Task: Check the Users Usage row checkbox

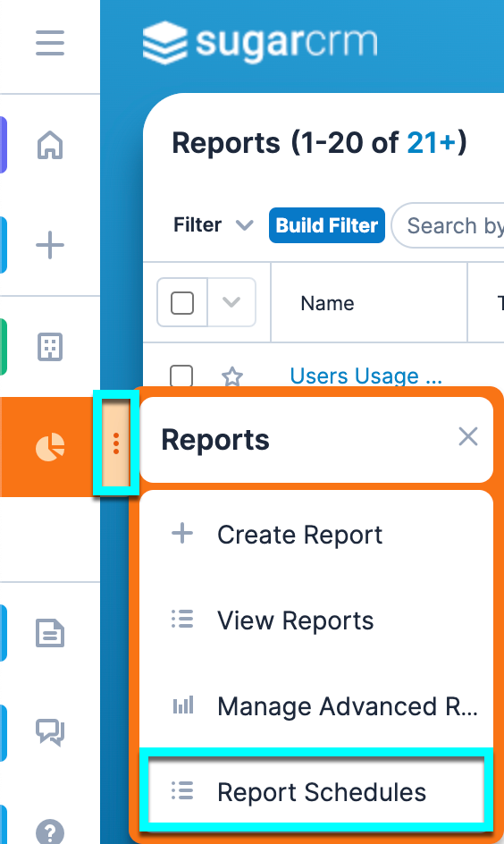Action: (x=181, y=376)
